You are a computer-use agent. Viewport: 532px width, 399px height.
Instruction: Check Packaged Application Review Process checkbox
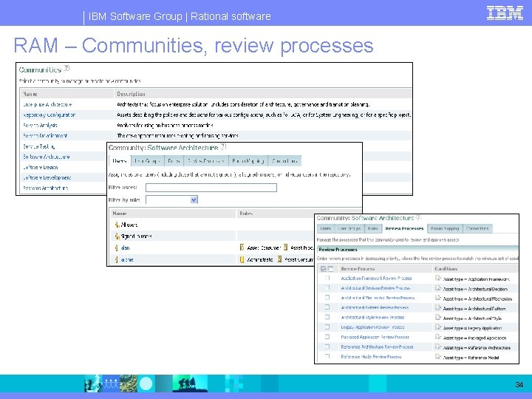pos(327,337)
